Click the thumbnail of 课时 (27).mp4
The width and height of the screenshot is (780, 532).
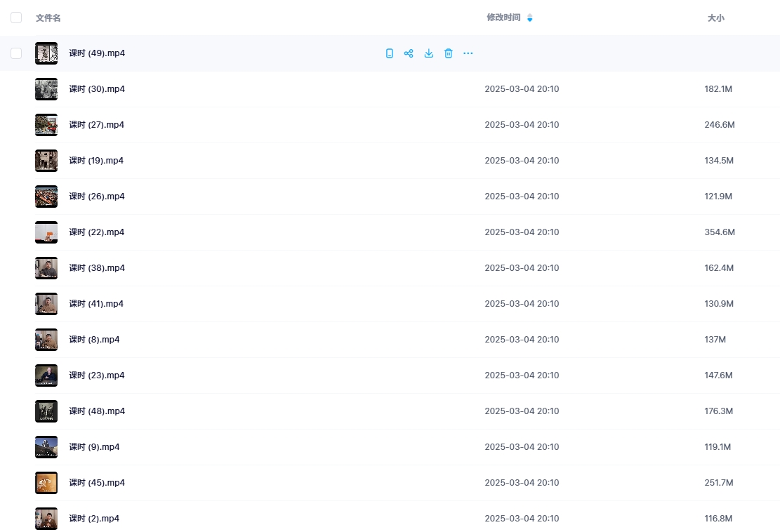tap(46, 125)
